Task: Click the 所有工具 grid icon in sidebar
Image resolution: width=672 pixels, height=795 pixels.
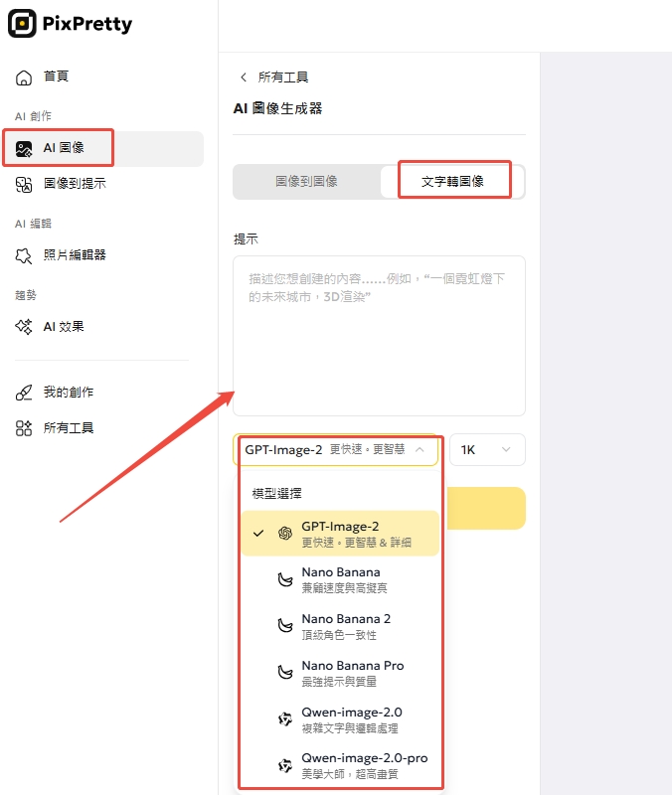Action: pos(23,428)
